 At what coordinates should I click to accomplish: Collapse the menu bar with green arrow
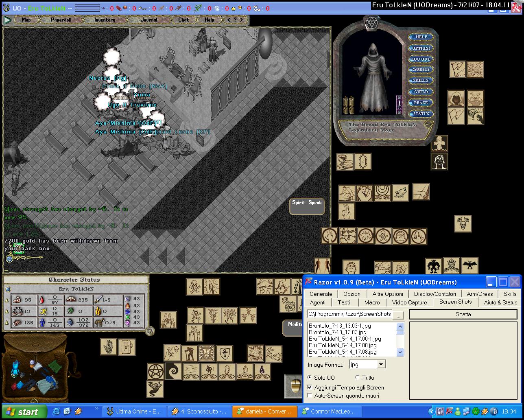pos(7,20)
